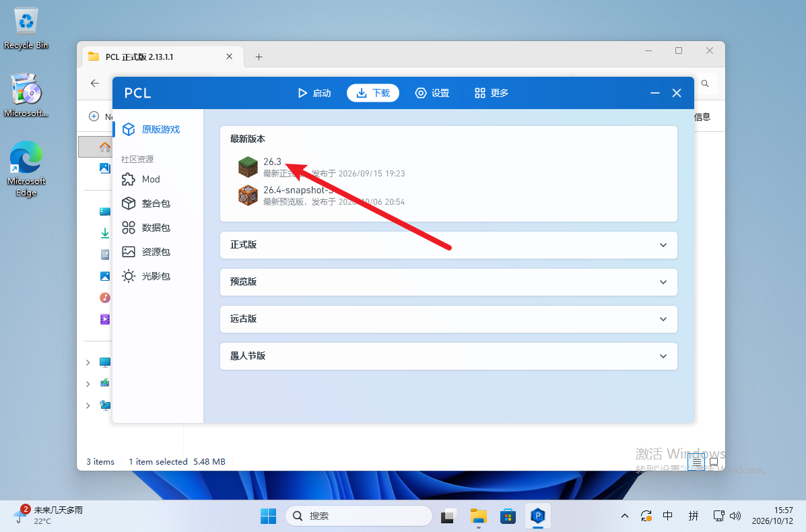Expand the 远古版 ancient versions list

tap(448, 319)
